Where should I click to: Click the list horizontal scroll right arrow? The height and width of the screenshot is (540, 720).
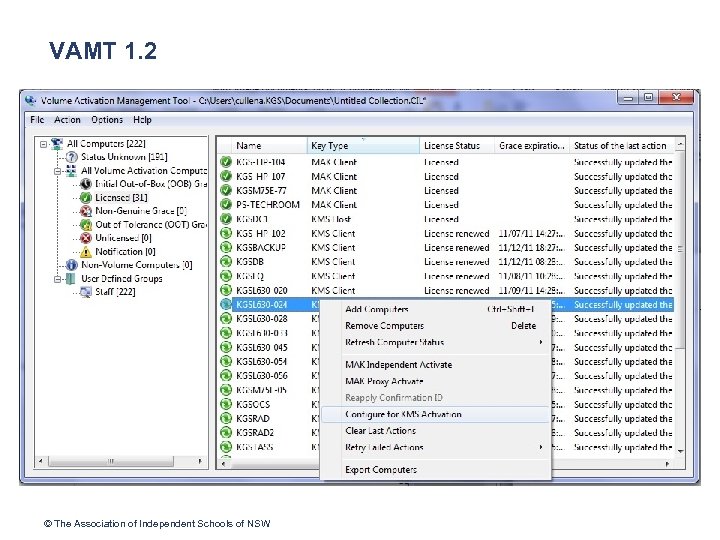coord(668,464)
